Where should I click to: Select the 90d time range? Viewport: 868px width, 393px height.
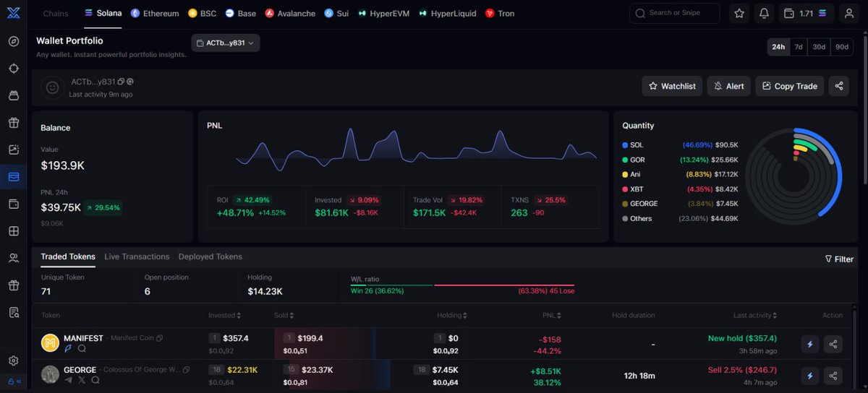click(x=842, y=47)
